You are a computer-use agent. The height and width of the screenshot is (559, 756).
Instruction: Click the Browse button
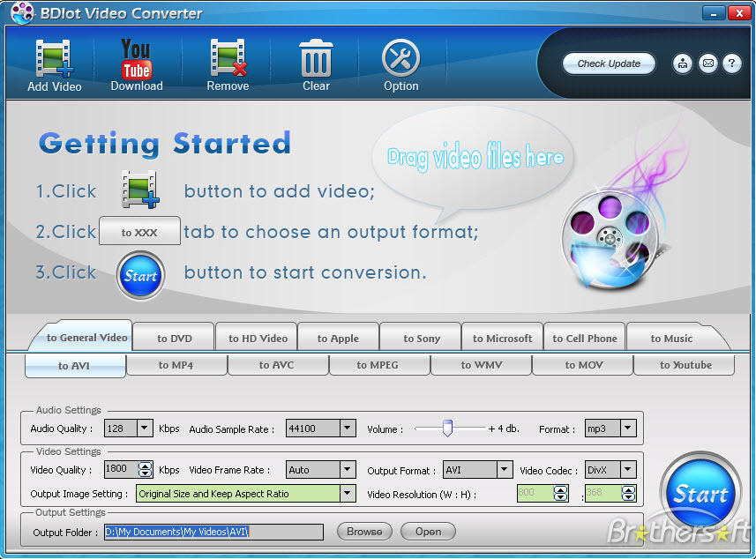(364, 532)
